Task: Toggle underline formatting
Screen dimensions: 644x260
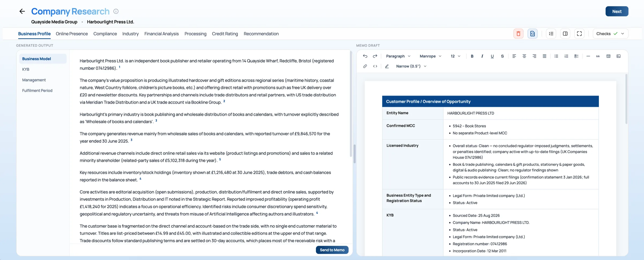Action: (x=492, y=56)
